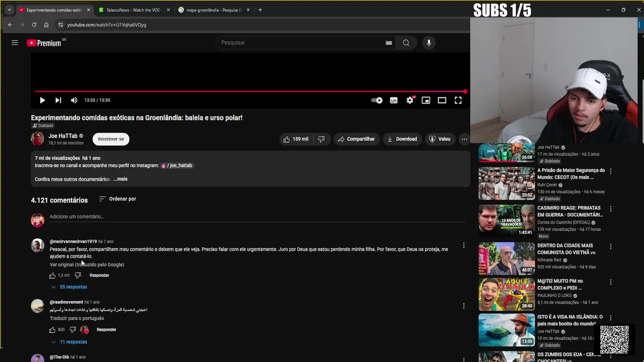
Task: Open a new browser tab
Action: [260, 10]
